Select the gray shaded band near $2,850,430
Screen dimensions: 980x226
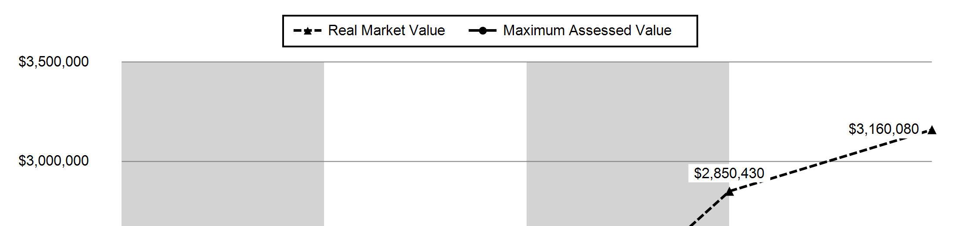pos(627,130)
